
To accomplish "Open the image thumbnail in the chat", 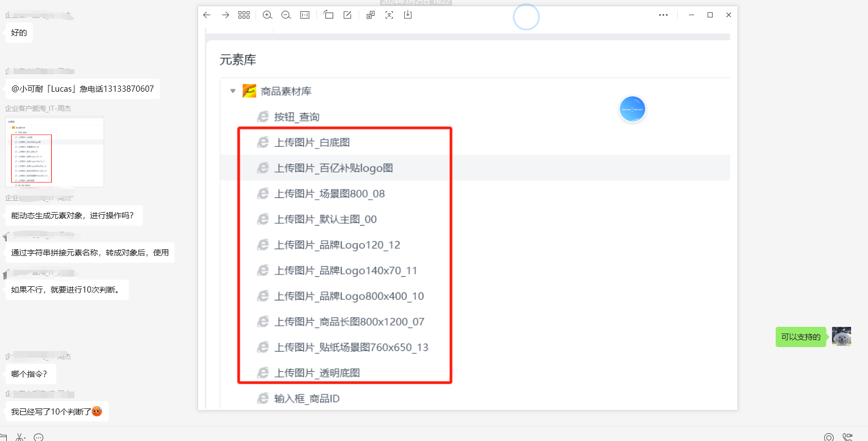I will coord(55,151).
